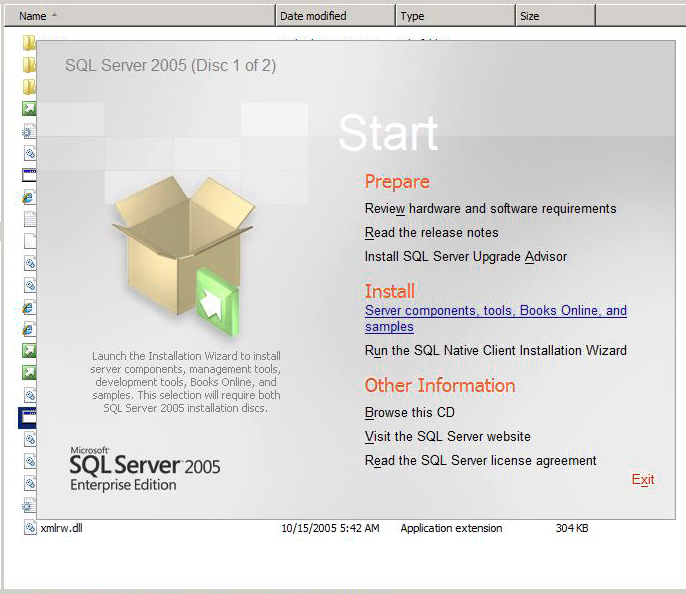This screenshot has width=686, height=594.
Task: Select the xmlrw.dll file icon
Action: click(30, 528)
